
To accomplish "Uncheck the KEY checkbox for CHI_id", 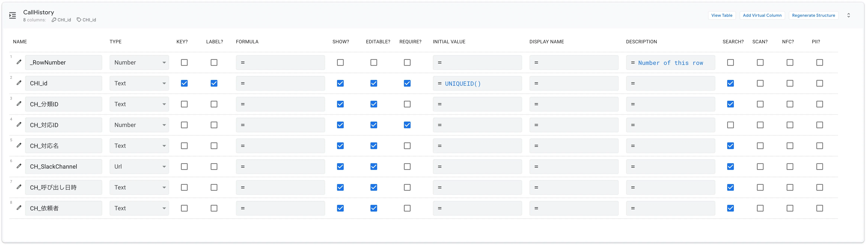I will (x=184, y=83).
